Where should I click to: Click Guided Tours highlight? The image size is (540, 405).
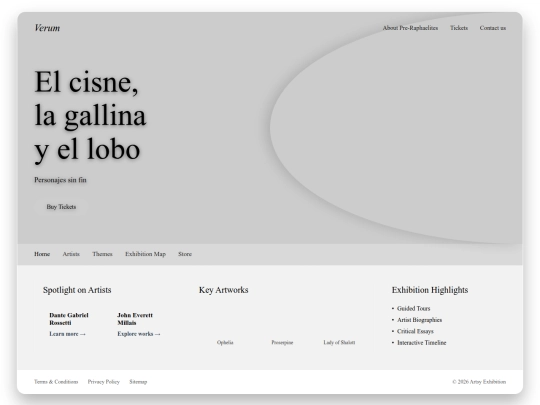click(x=413, y=308)
